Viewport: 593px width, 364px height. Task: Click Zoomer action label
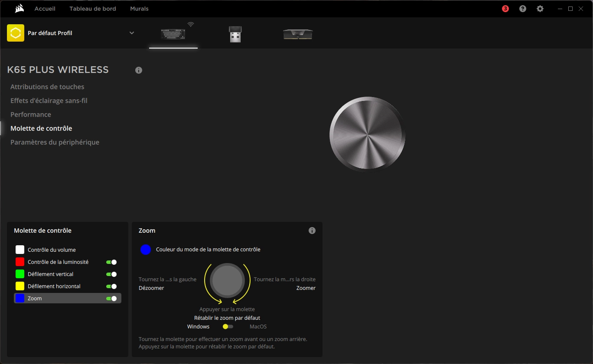306,288
